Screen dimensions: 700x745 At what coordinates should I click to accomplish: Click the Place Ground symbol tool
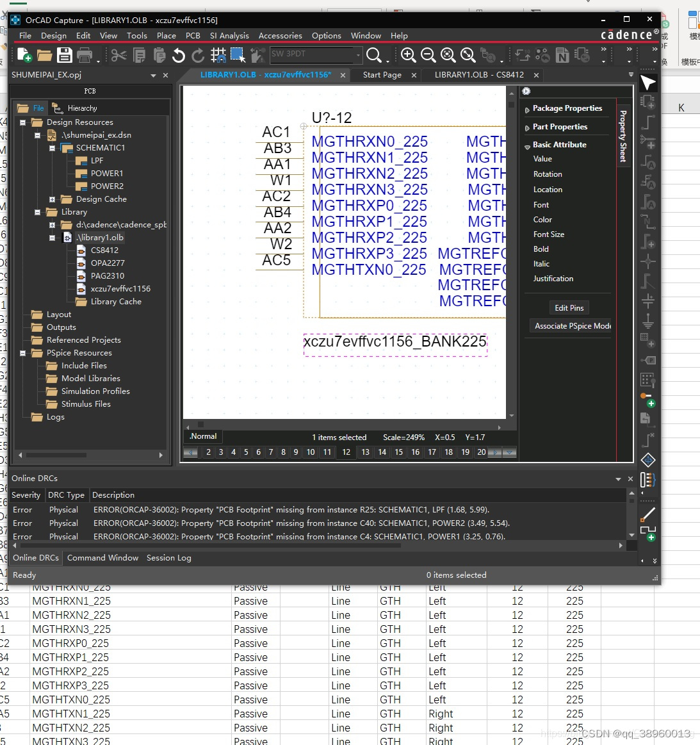pos(647,321)
